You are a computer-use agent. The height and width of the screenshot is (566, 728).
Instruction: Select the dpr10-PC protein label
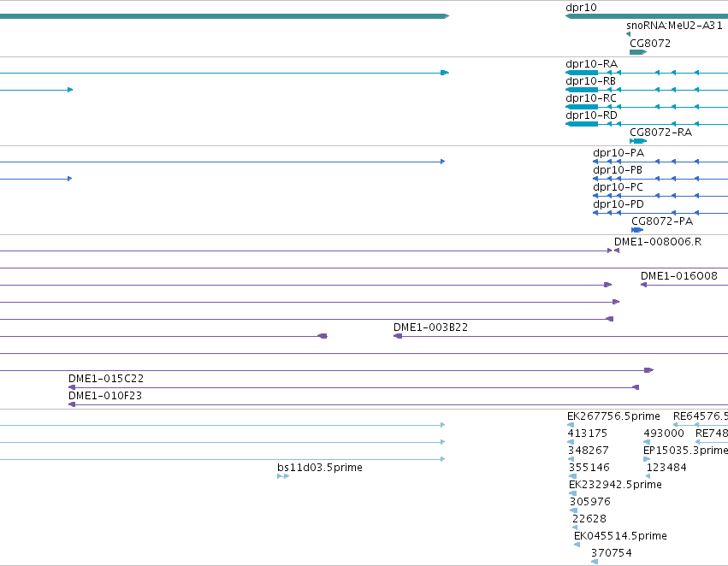tap(618, 187)
